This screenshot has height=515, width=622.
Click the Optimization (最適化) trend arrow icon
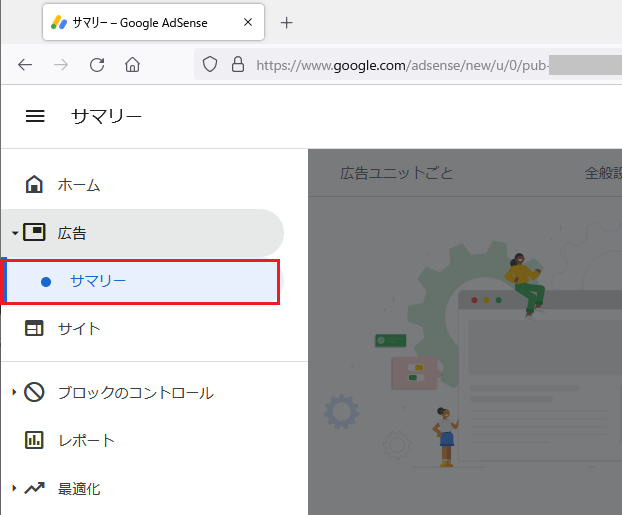coord(34,489)
